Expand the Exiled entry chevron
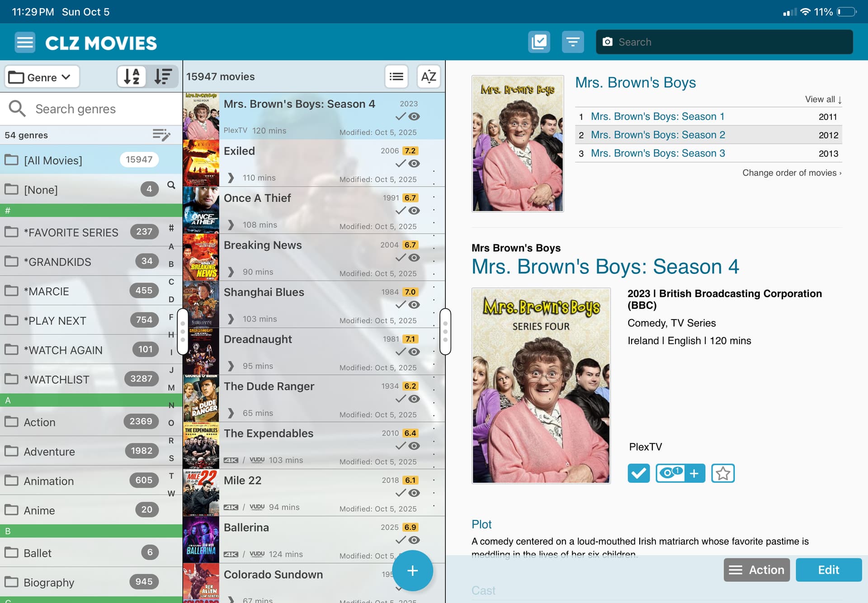 [231, 178]
